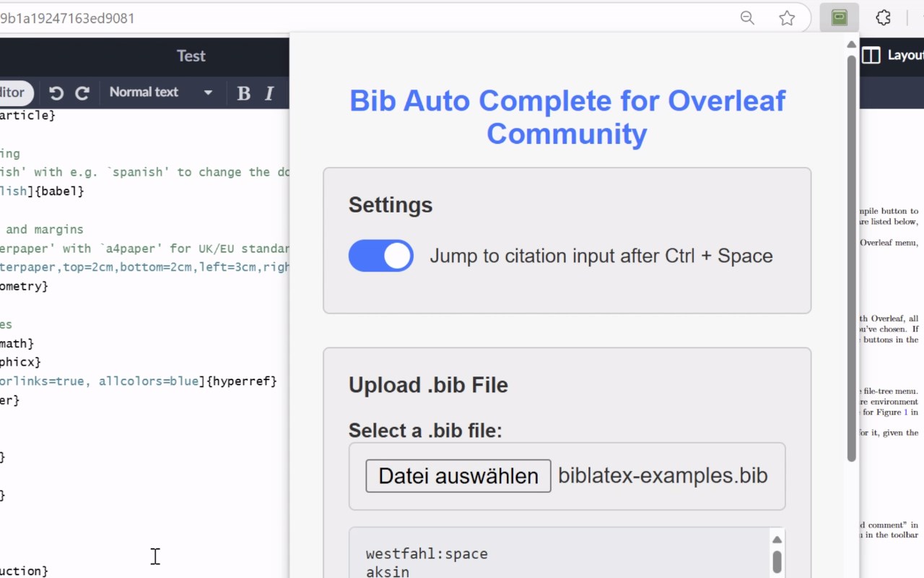This screenshot has width=924, height=578.
Task: Select the westfahl:space citation key
Action: click(427, 554)
